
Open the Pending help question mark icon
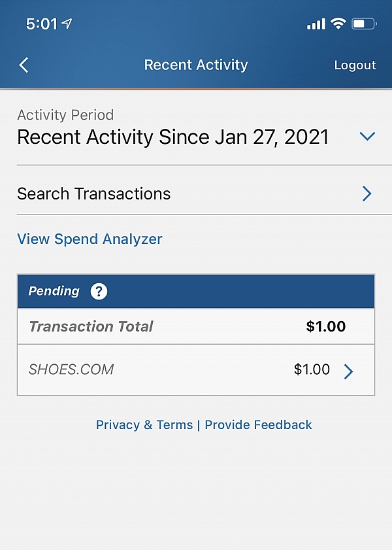point(99,291)
